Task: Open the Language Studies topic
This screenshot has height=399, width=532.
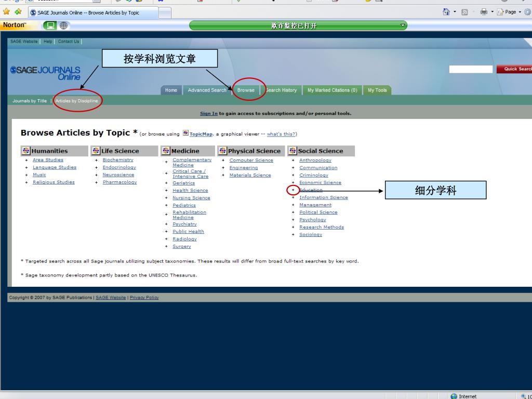Action: (x=55, y=167)
